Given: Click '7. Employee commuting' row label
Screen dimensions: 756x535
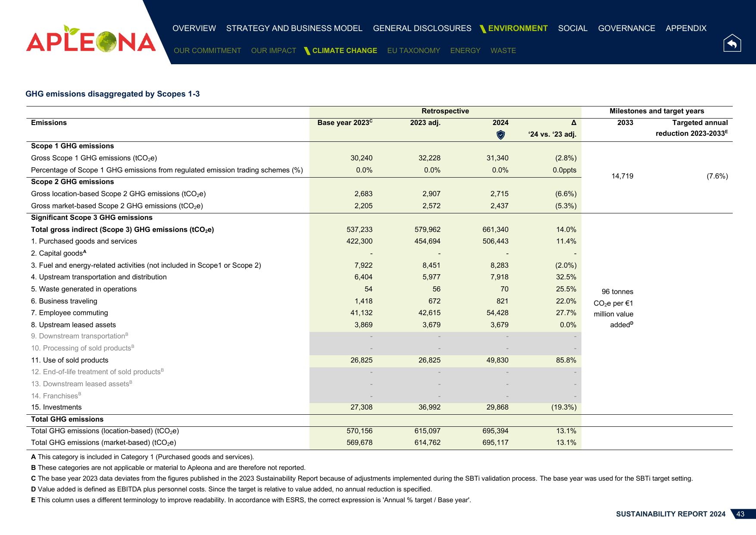Looking at the screenshot, I should click(x=69, y=313).
